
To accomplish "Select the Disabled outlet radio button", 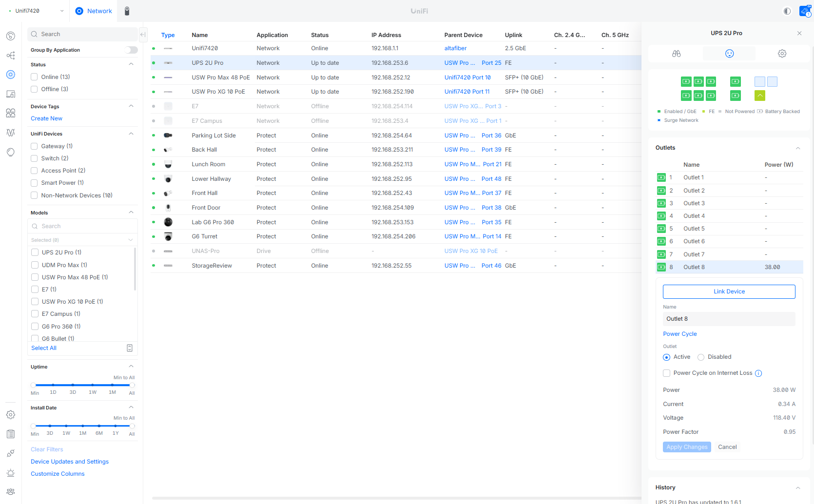I will 701,357.
